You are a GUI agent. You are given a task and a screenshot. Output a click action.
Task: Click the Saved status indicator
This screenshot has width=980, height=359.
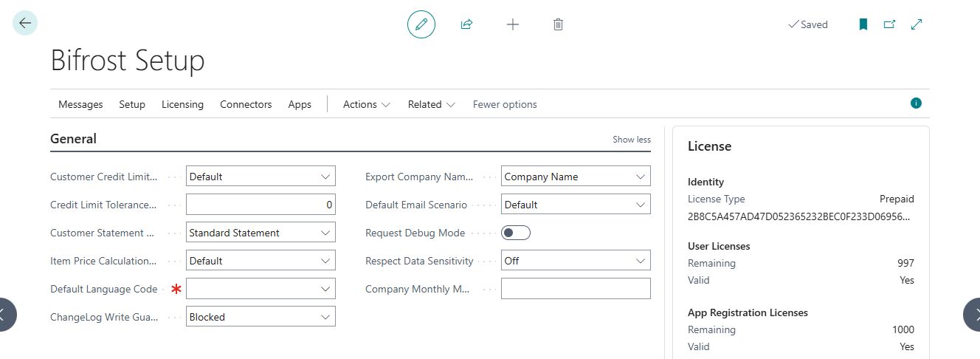click(808, 24)
